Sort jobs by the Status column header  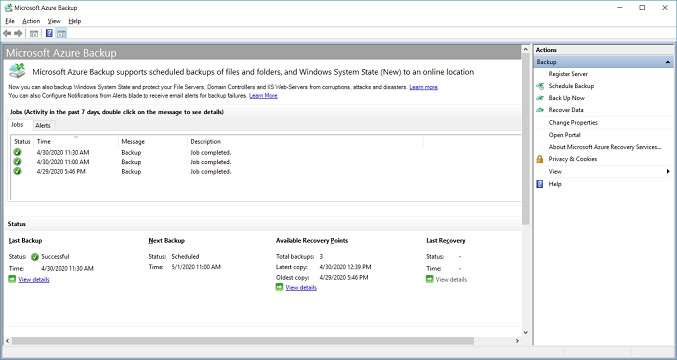pyautogui.click(x=22, y=141)
